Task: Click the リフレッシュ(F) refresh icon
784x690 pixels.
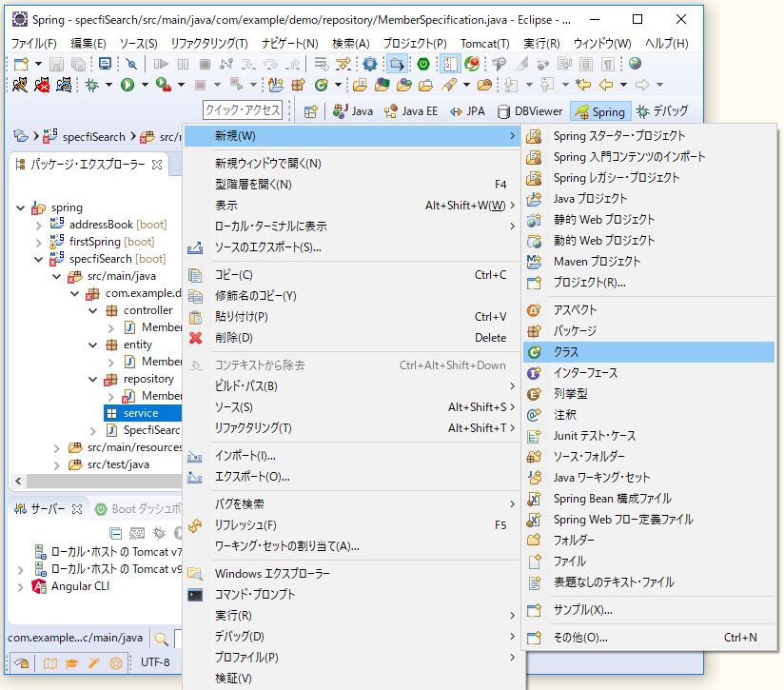Action: tap(195, 525)
